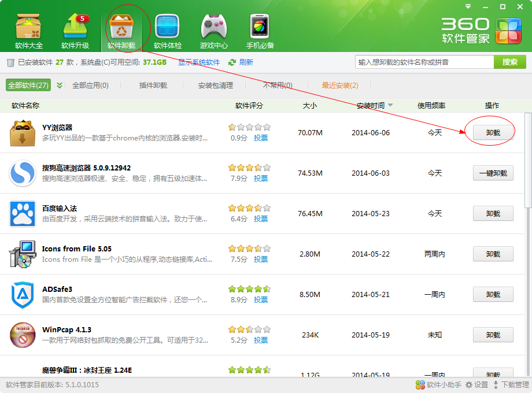Open 软件升级 icon with badge 5
The height and width of the screenshot is (393, 532).
[x=75, y=27]
